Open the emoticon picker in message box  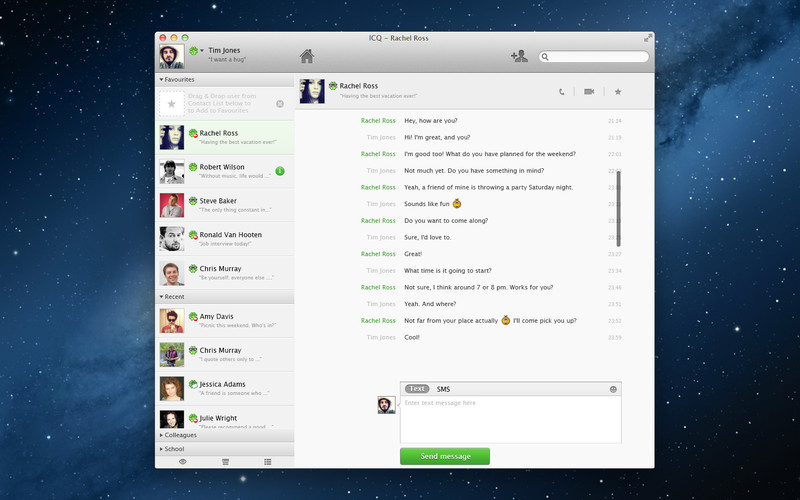613,389
